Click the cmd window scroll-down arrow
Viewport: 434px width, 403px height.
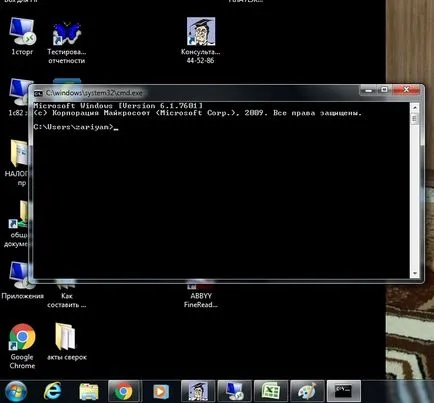[x=415, y=273]
